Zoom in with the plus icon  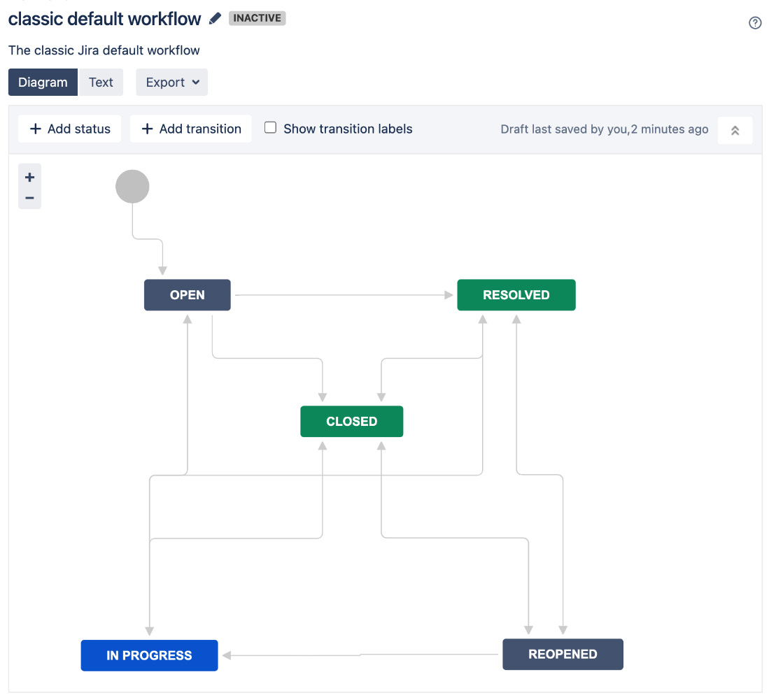click(29, 177)
